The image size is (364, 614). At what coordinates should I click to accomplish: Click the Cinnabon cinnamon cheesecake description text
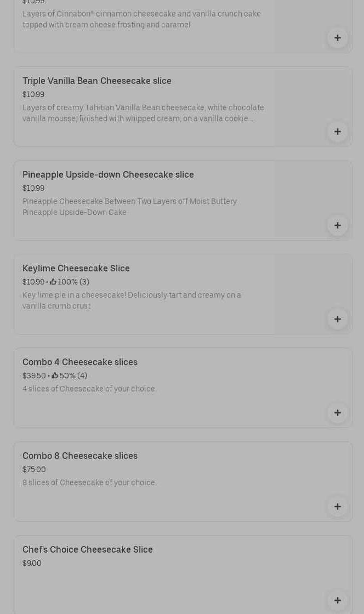pos(141,20)
